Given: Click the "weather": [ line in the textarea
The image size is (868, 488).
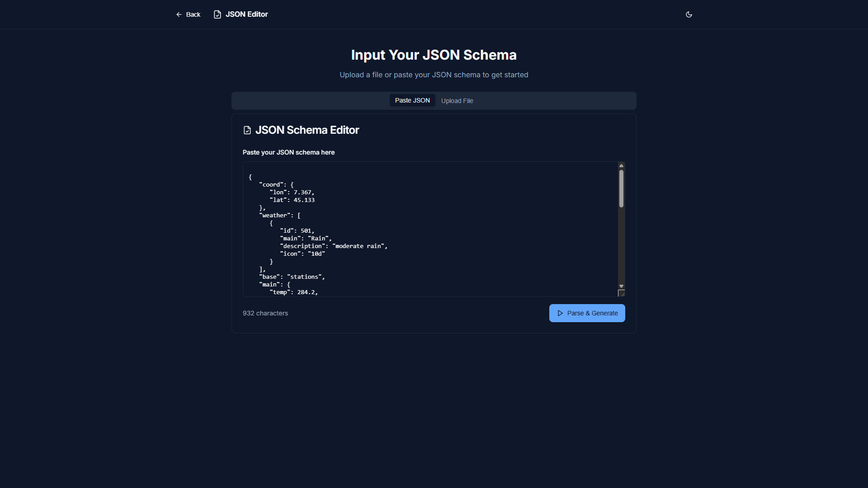Looking at the screenshot, I should click(280, 216).
